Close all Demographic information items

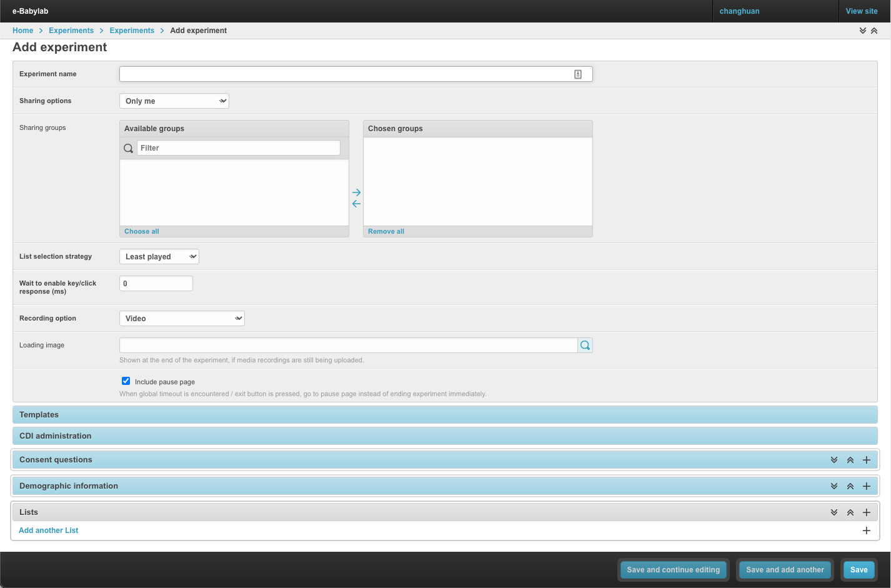point(850,486)
